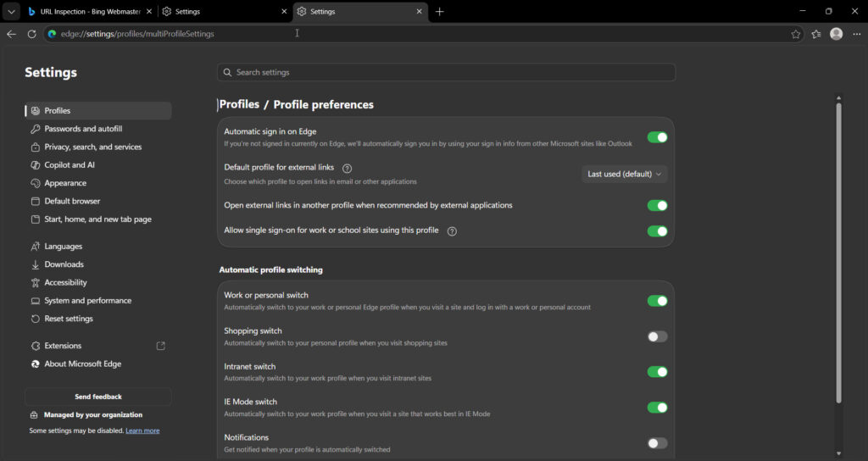The height and width of the screenshot is (461, 868).
Task: Open the Favorites list icon
Action: [x=816, y=34]
